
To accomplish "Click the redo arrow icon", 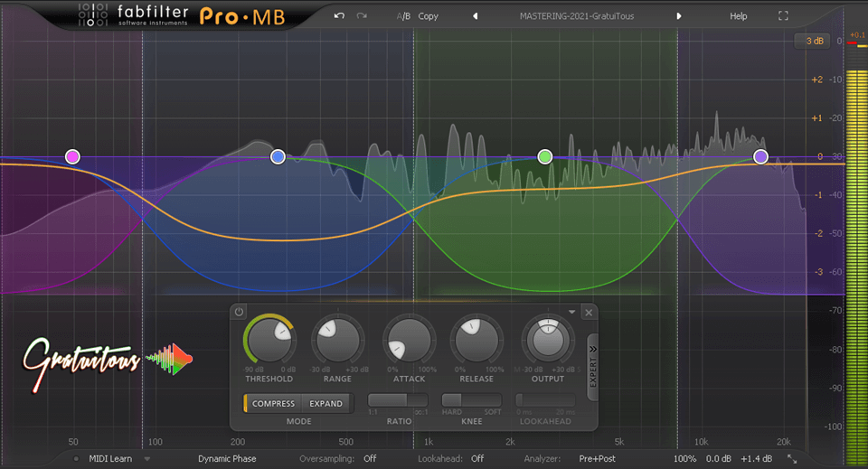I will (x=362, y=16).
